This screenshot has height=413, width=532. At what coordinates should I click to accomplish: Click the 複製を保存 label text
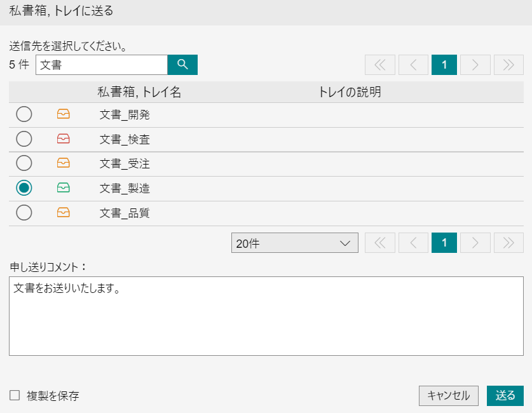coord(53,396)
